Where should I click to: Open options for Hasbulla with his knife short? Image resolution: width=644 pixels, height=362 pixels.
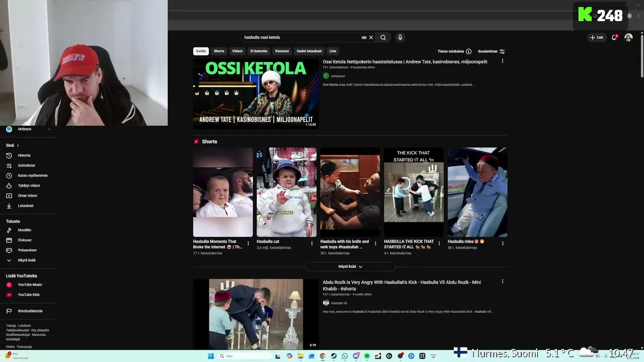pos(375,243)
